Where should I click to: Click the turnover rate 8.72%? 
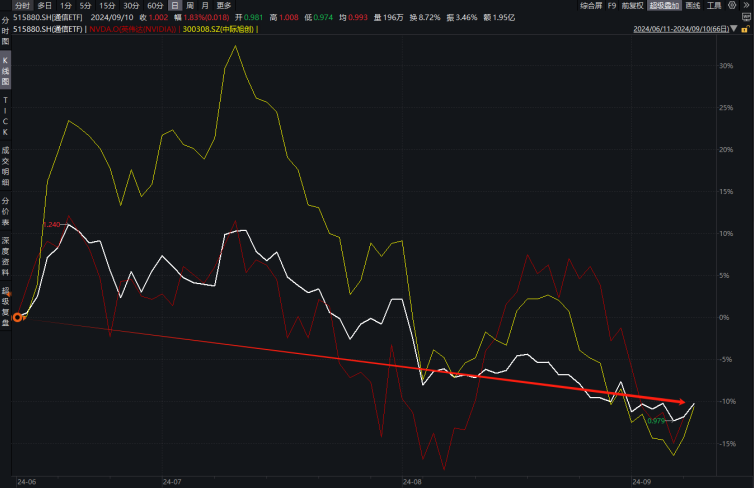coord(429,17)
